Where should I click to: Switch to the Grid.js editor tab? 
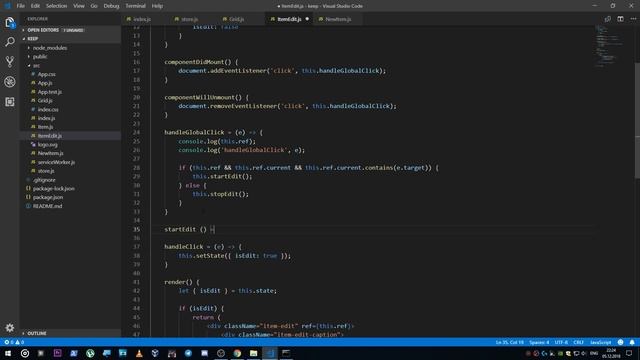pos(237,19)
